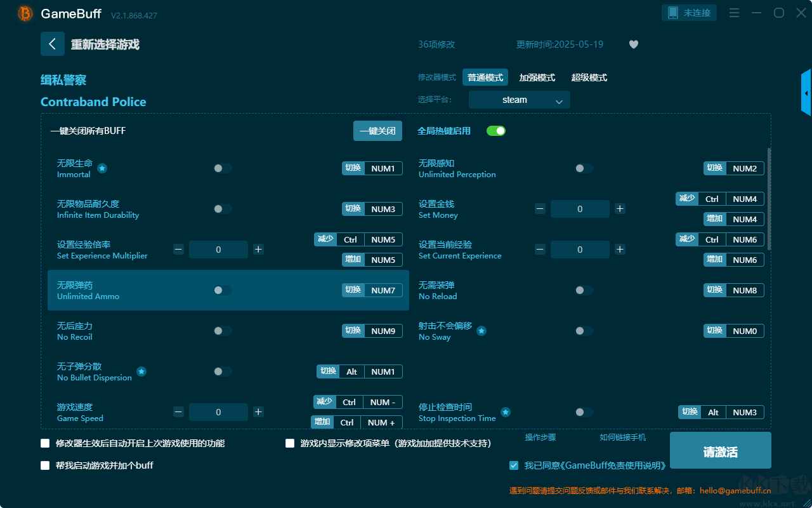The image size is (812, 508).
Task: Toggle No Recoil on
Action: (x=223, y=331)
